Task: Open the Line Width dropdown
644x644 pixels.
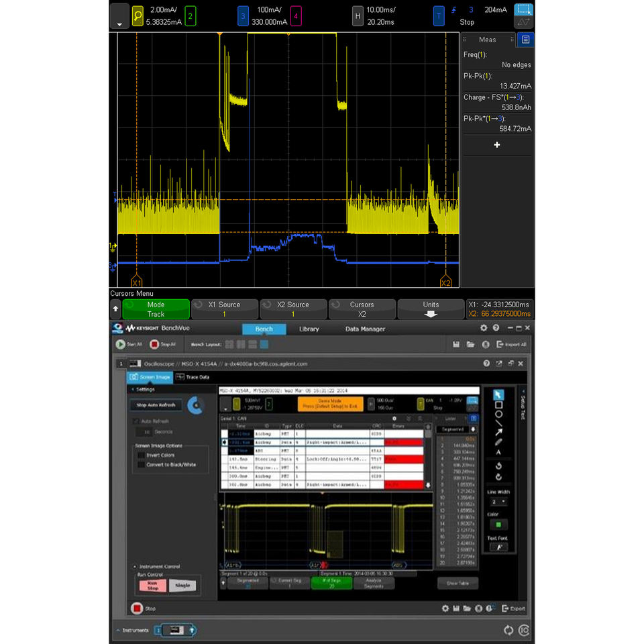Action: [498, 502]
